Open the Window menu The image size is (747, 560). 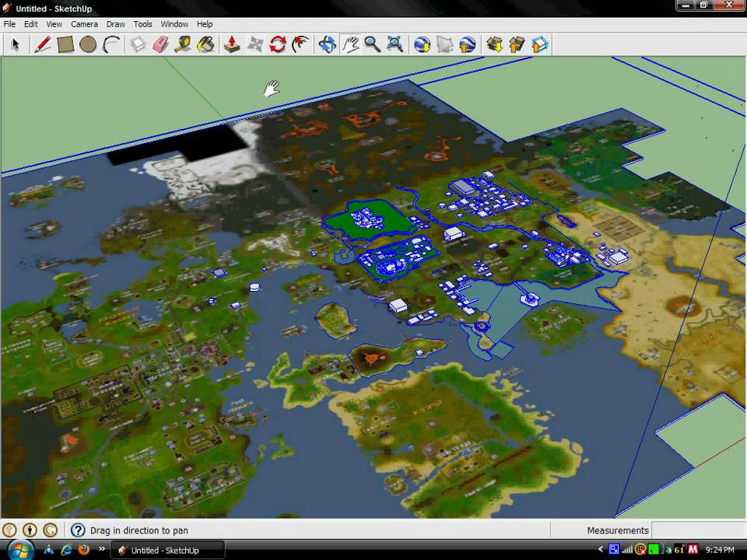coord(174,24)
